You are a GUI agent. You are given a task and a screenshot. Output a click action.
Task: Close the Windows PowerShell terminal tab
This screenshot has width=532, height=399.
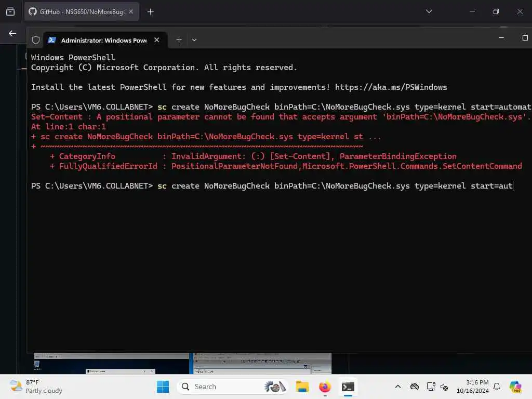156,39
